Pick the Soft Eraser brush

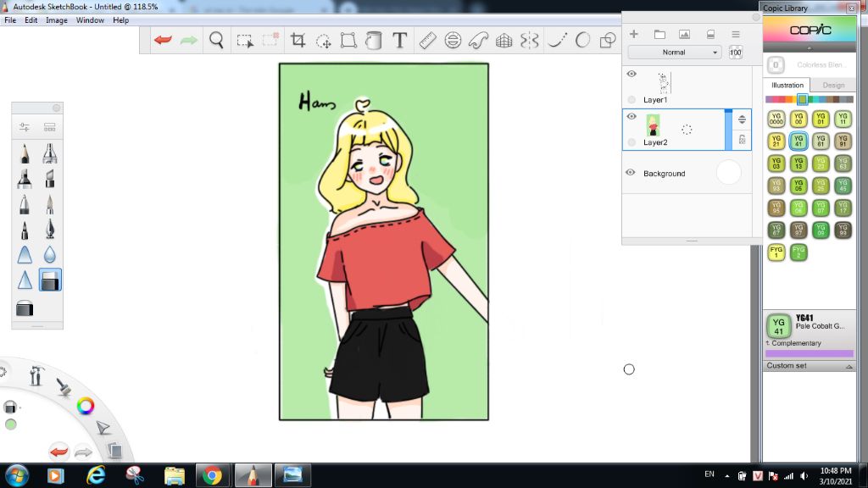tap(25, 308)
